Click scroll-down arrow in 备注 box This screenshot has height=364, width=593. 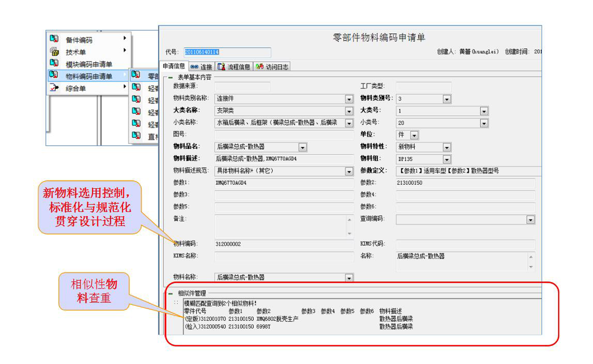349,233
